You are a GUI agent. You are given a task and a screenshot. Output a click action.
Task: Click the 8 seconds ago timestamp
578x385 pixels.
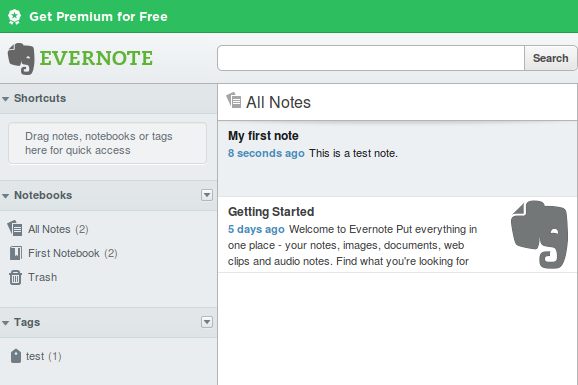(x=266, y=153)
